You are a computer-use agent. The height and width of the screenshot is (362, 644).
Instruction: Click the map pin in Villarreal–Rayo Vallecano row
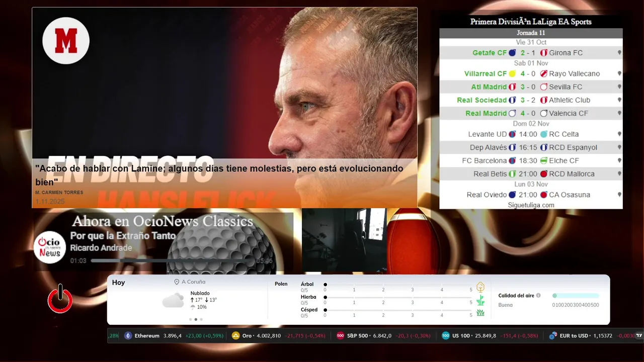(x=619, y=73)
